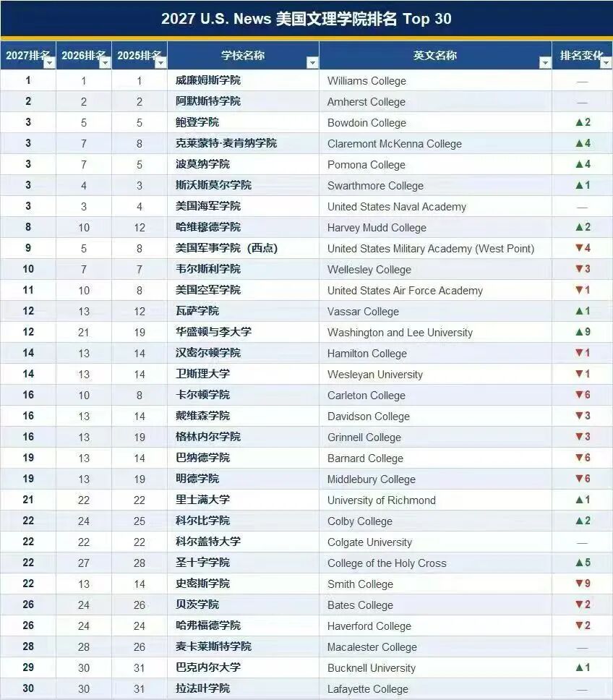This screenshot has height=700, width=613.
Task: Select the United States Naval Academy cell
Action: pos(435,207)
